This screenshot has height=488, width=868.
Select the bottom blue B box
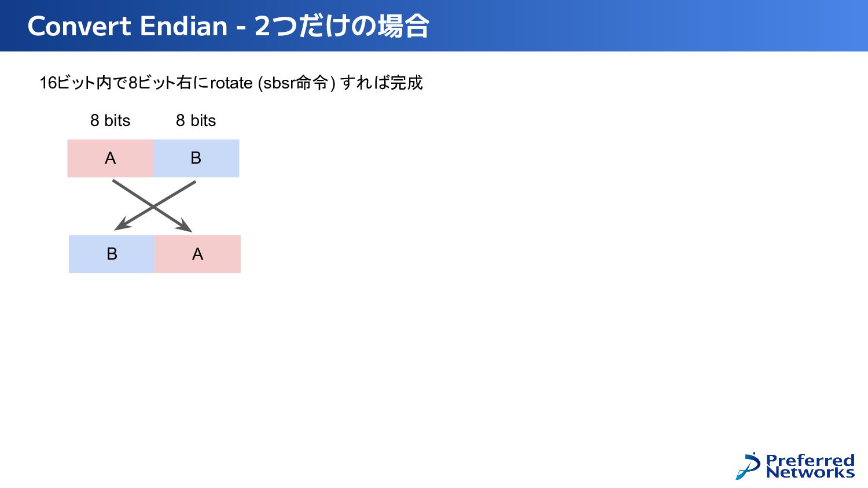coord(112,254)
